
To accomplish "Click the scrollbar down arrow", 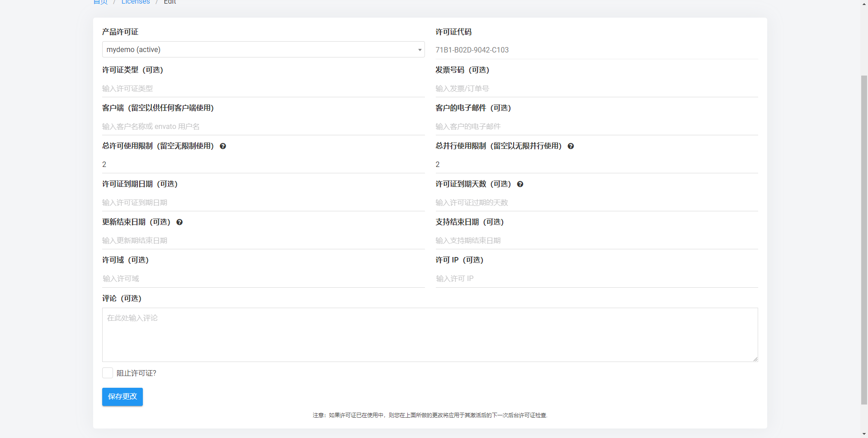I will [x=864, y=434].
